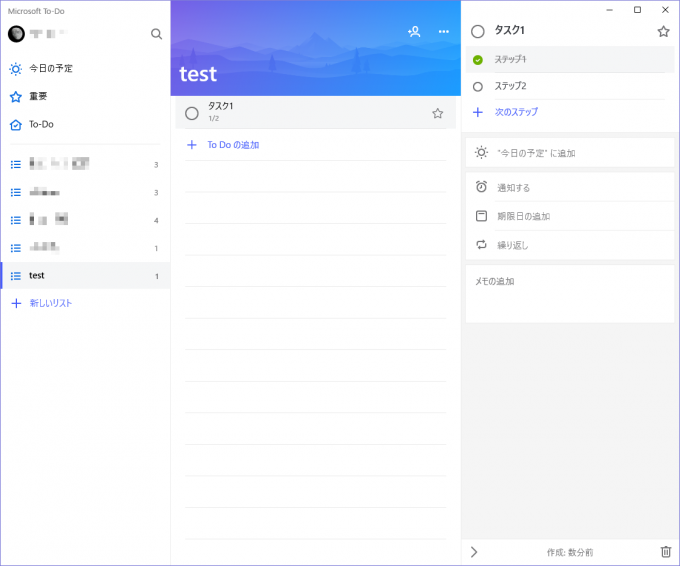680x566 pixels.
Task: Open the share list person icon
Action: click(414, 31)
